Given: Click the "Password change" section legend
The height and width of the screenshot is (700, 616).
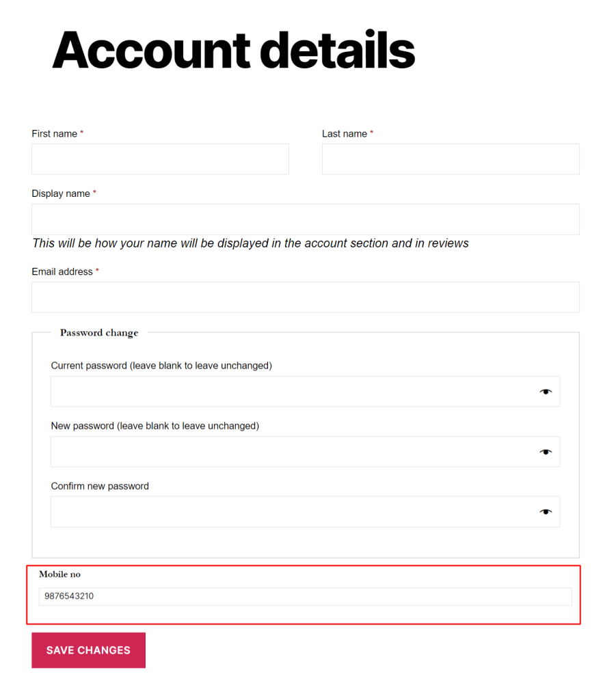Looking at the screenshot, I should pos(99,333).
